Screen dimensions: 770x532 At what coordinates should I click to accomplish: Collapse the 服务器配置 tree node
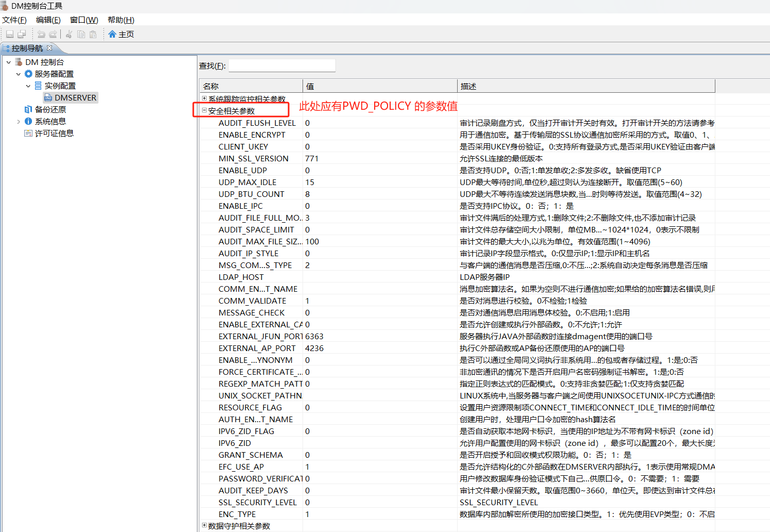point(19,74)
